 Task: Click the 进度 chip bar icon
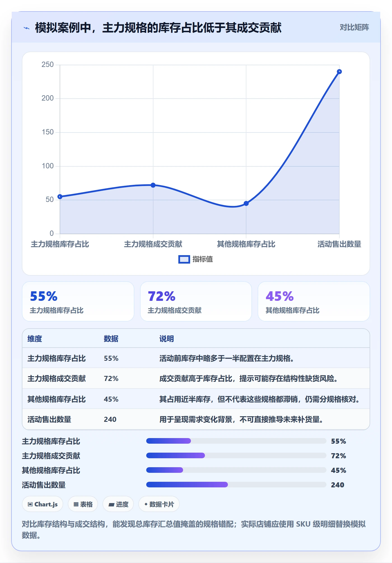click(x=111, y=505)
